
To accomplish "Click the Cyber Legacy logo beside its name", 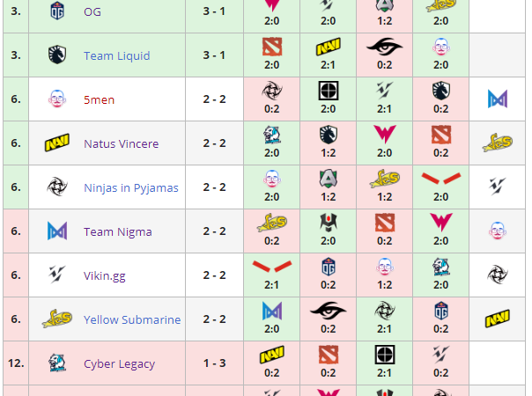I will pos(57,363).
